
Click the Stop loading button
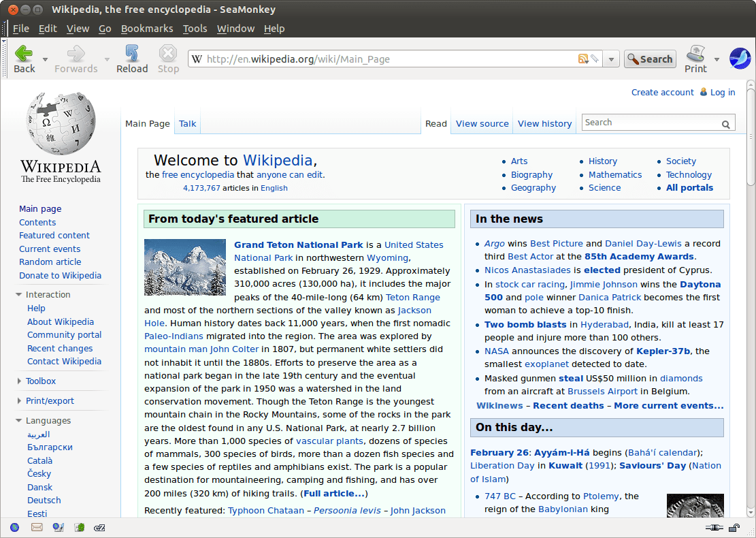coord(168,59)
